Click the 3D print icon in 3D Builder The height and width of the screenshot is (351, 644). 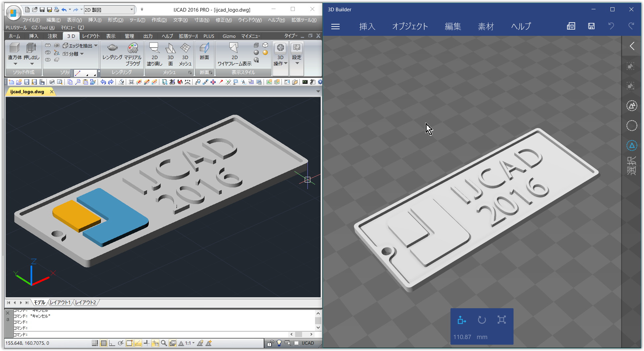tap(571, 26)
